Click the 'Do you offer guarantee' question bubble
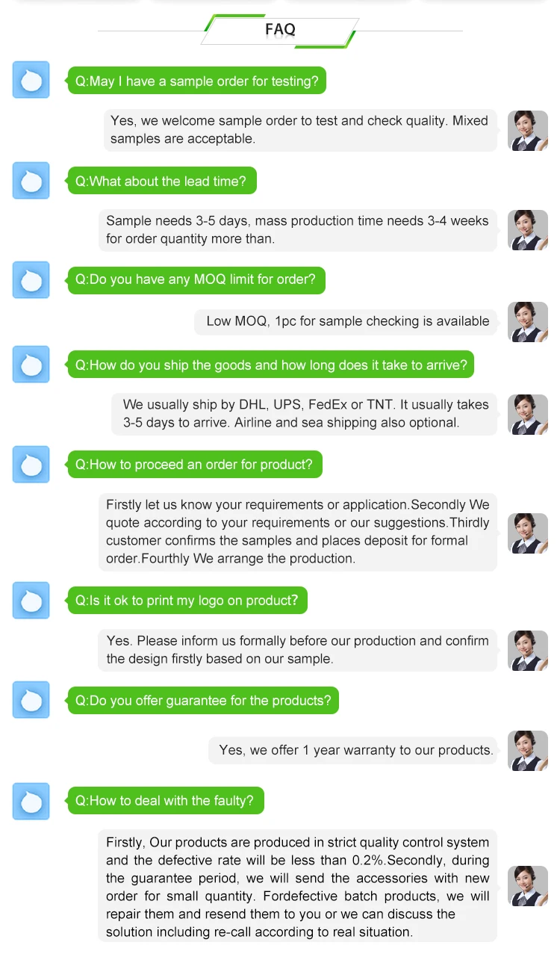Screen dimensions: 560x957 coord(203,701)
